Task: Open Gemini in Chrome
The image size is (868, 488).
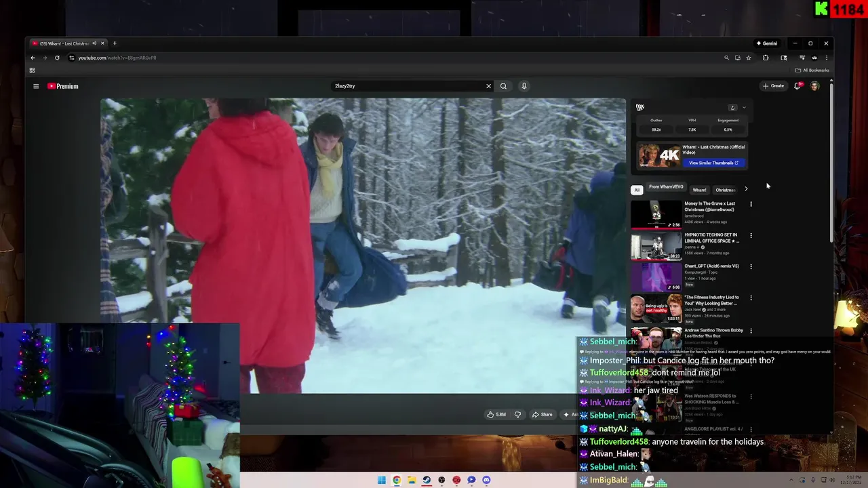Action: (x=767, y=43)
